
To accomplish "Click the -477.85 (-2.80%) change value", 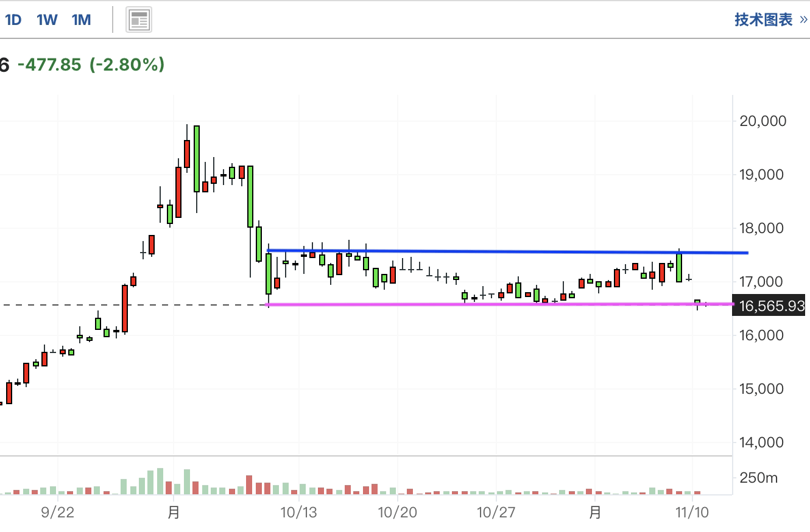I will 91,65.
